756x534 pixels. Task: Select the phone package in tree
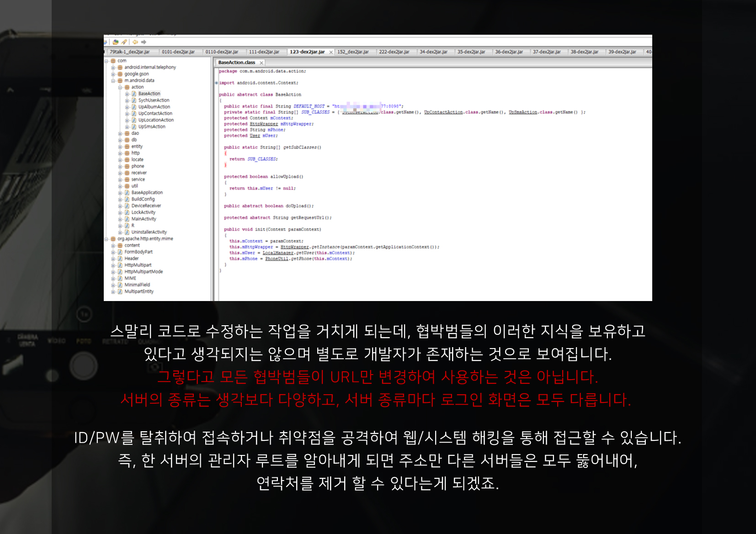[x=138, y=166]
